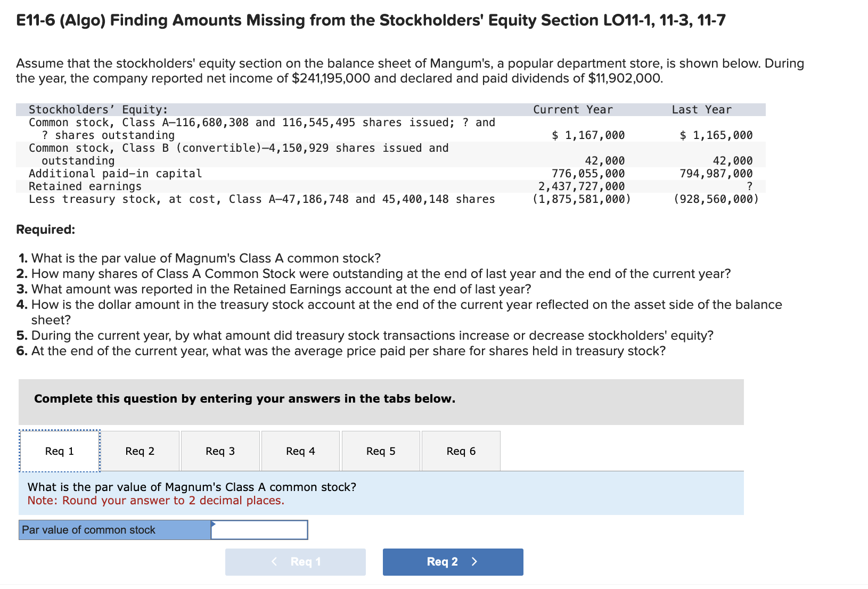
Task: Click the forward arrow on Req 2 button
Action: [x=473, y=561]
